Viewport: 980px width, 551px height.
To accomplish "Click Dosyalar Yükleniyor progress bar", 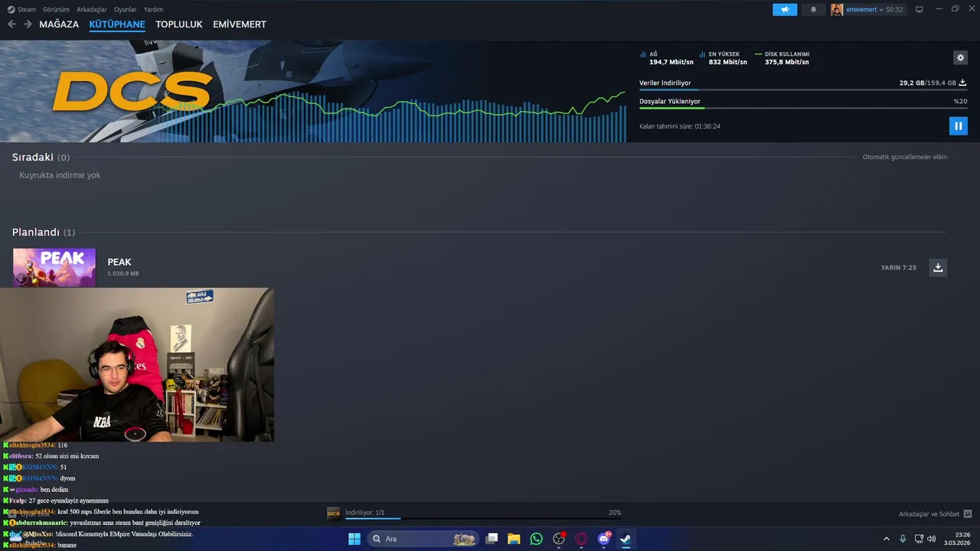I will (803, 108).
